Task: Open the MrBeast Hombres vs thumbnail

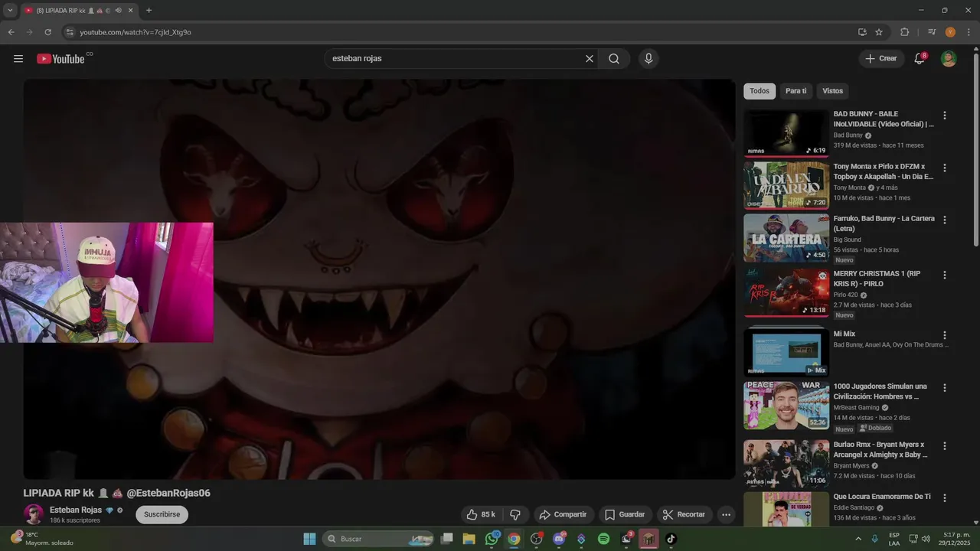Action: pos(786,406)
